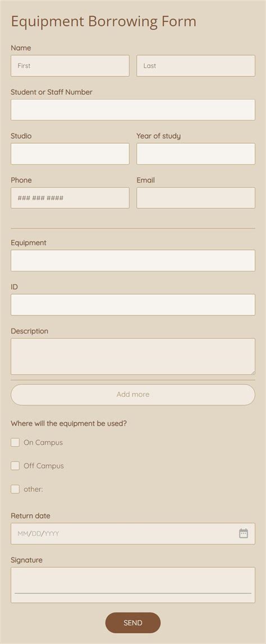Open the Return date calendar icon
Viewport: 266px width, 644px height.
244,533
